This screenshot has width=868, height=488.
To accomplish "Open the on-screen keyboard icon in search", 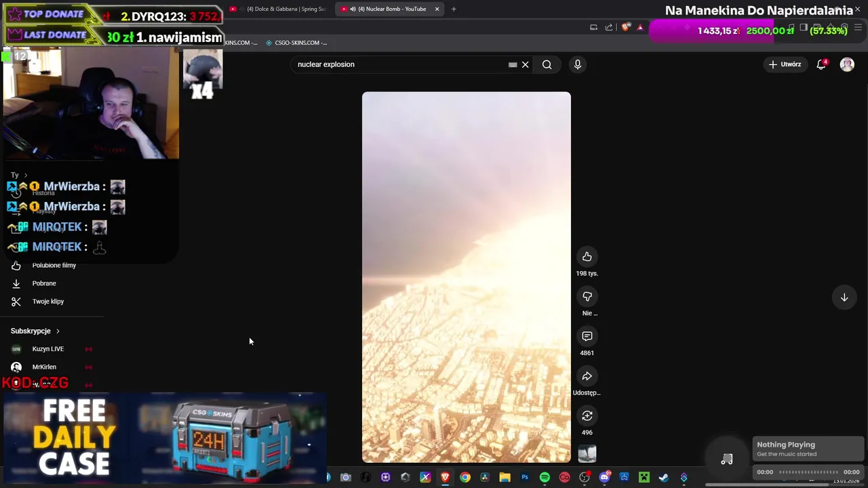I will point(513,64).
